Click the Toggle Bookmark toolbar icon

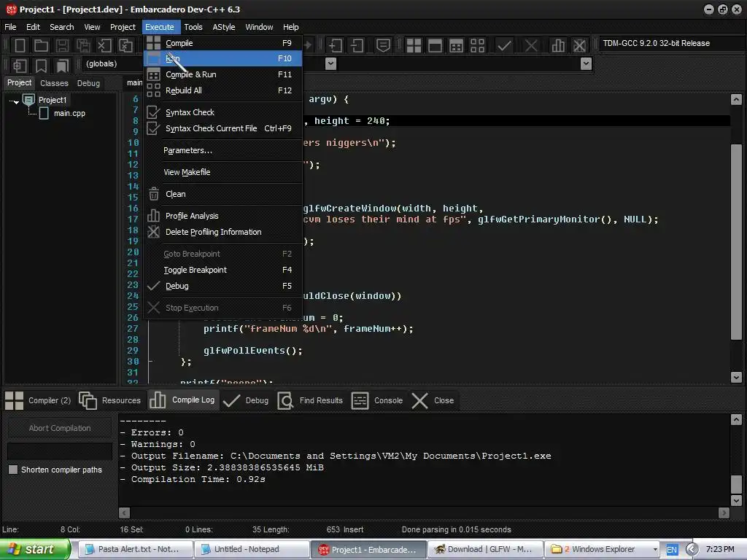coord(42,66)
